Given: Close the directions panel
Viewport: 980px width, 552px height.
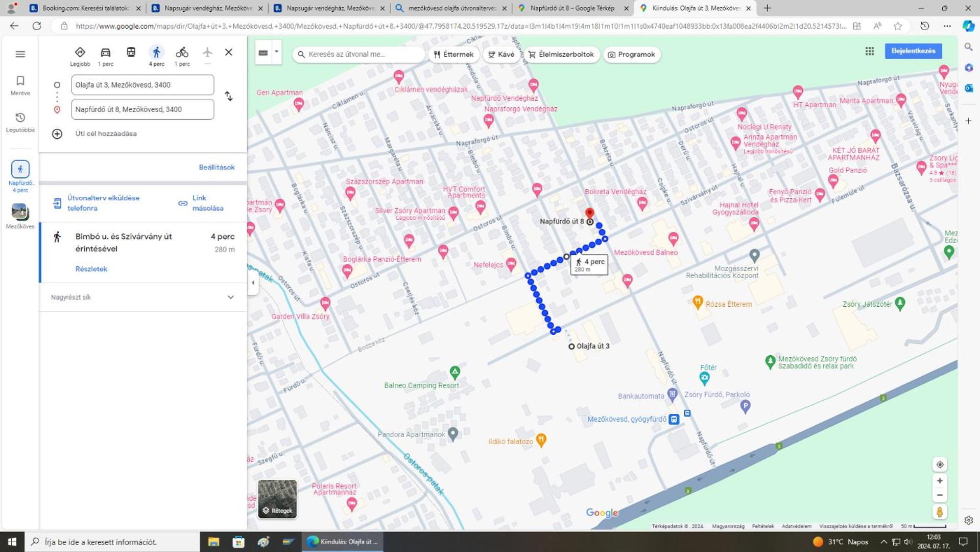Looking at the screenshot, I should pyautogui.click(x=229, y=52).
